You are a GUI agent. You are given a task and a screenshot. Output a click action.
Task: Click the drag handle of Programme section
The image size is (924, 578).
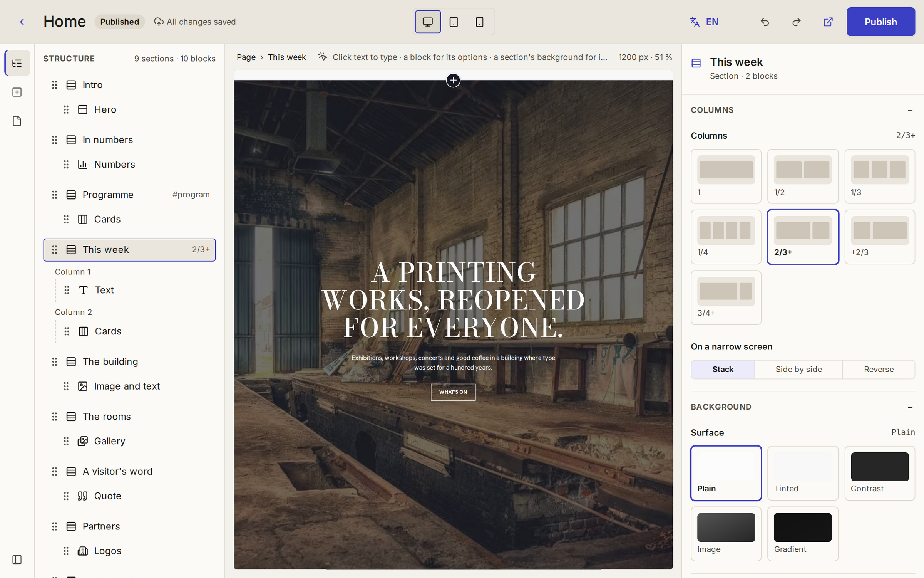pos(54,195)
